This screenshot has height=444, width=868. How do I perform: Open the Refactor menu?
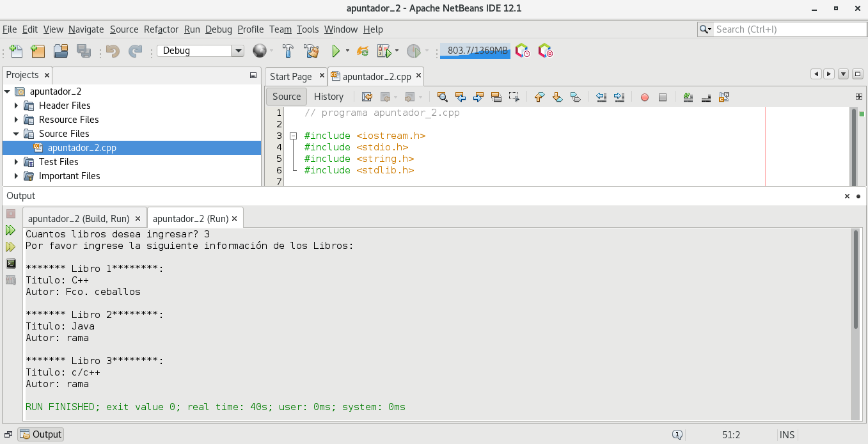pos(161,29)
